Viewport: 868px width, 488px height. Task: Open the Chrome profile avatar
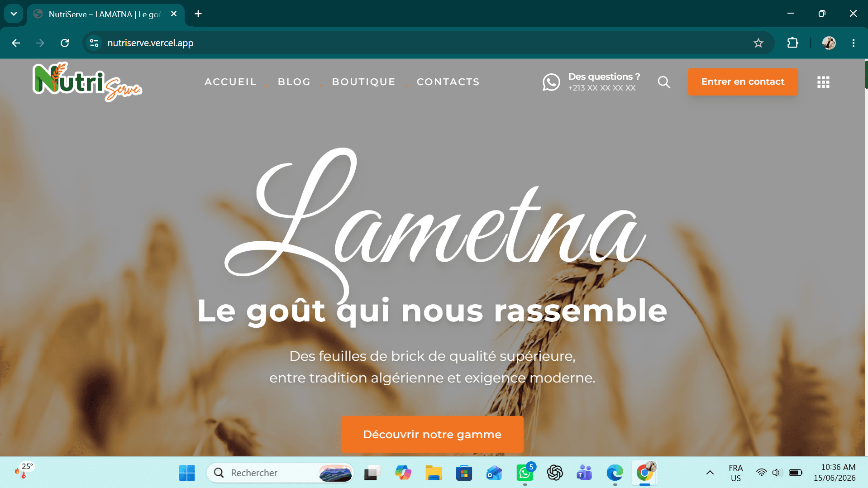click(x=829, y=43)
